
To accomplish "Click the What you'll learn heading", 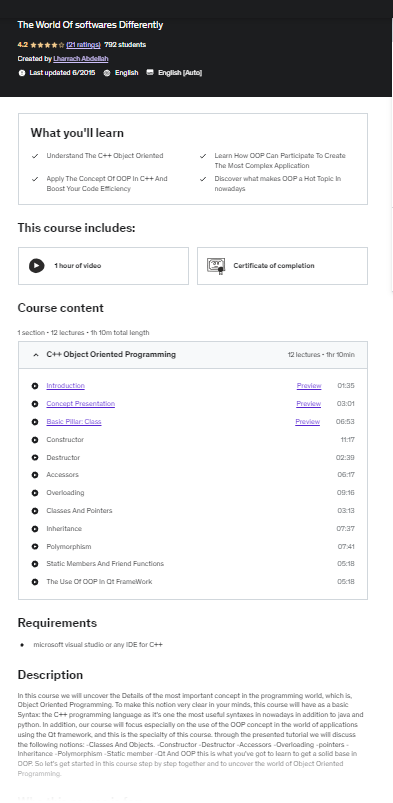I will 77,133.
